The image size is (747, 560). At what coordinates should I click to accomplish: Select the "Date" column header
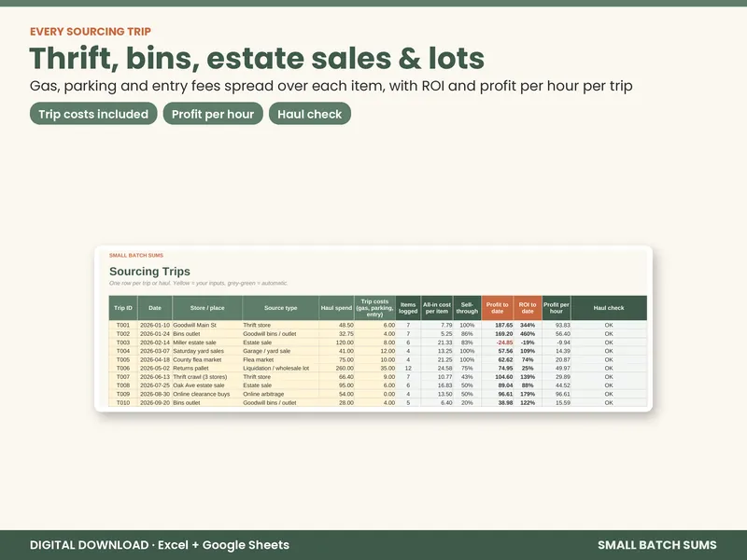pos(155,308)
